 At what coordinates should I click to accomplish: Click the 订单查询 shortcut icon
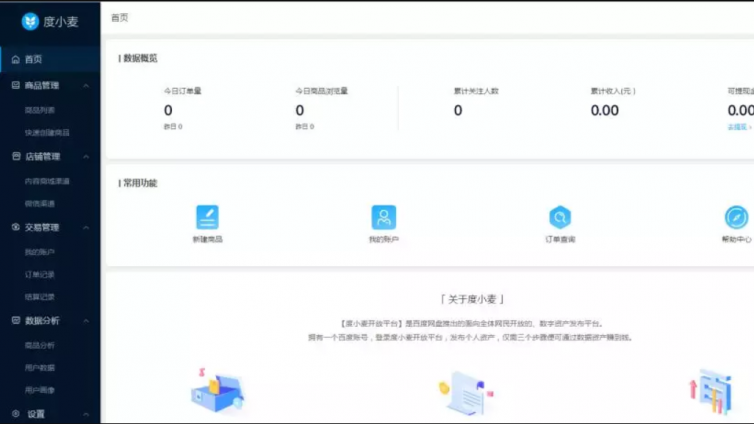click(560, 217)
